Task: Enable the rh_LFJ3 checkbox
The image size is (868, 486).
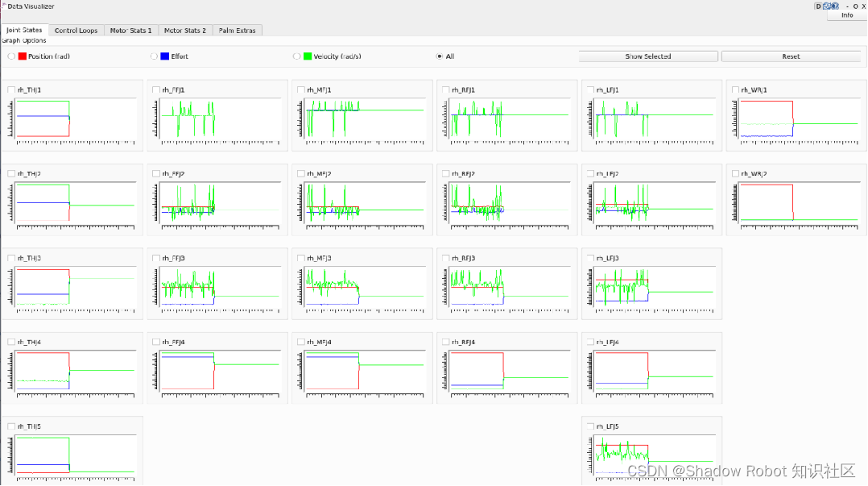Action: coord(591,258)
